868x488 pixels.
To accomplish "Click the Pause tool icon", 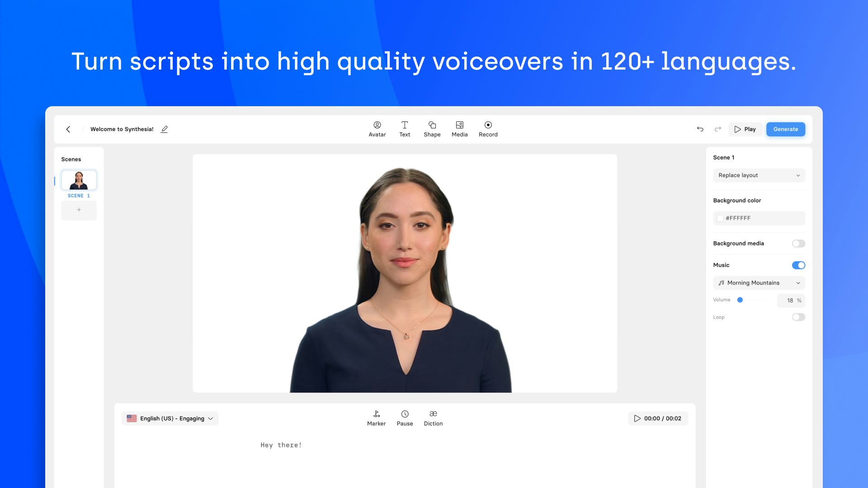I will click(404, 413).
